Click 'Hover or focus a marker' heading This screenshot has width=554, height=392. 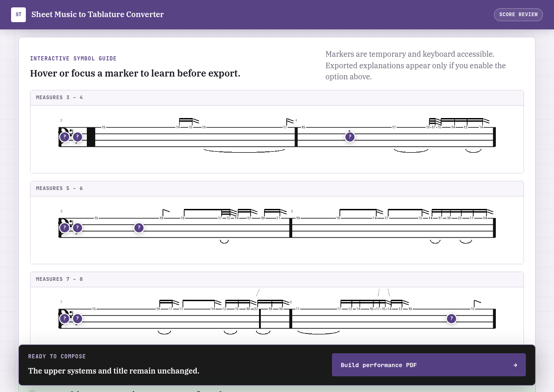[135, 73]
